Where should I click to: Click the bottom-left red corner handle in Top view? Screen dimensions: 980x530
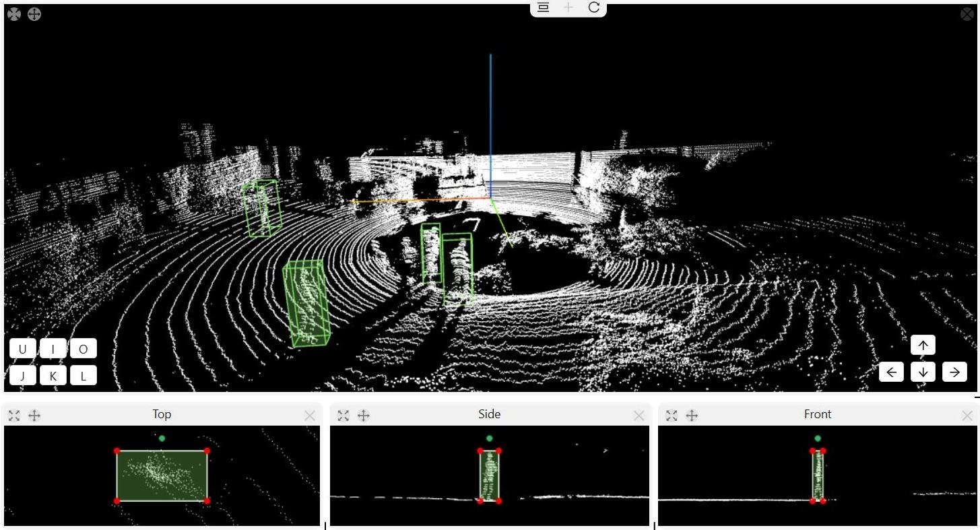(117, 501)
